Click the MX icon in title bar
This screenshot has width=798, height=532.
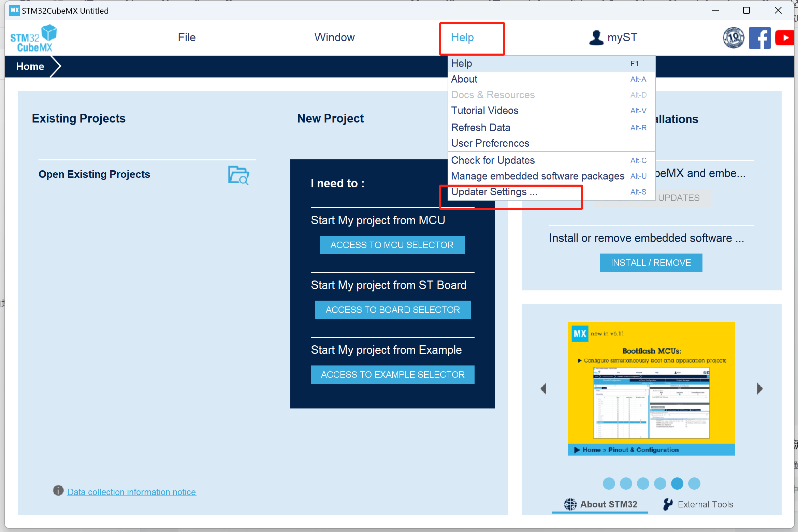[14, 10]
